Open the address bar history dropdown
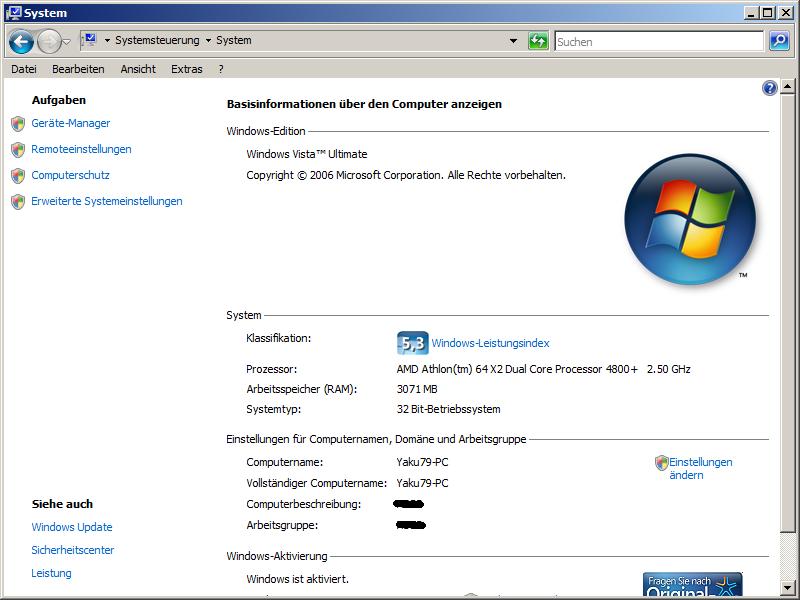Screen dimensions: 800x600 [x=513, y=41]
